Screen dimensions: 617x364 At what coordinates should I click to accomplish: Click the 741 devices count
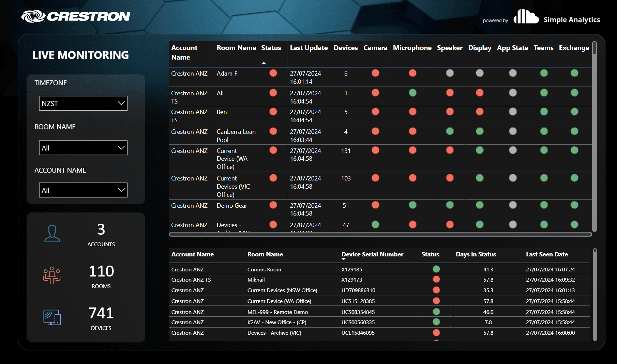coord(101,313)
